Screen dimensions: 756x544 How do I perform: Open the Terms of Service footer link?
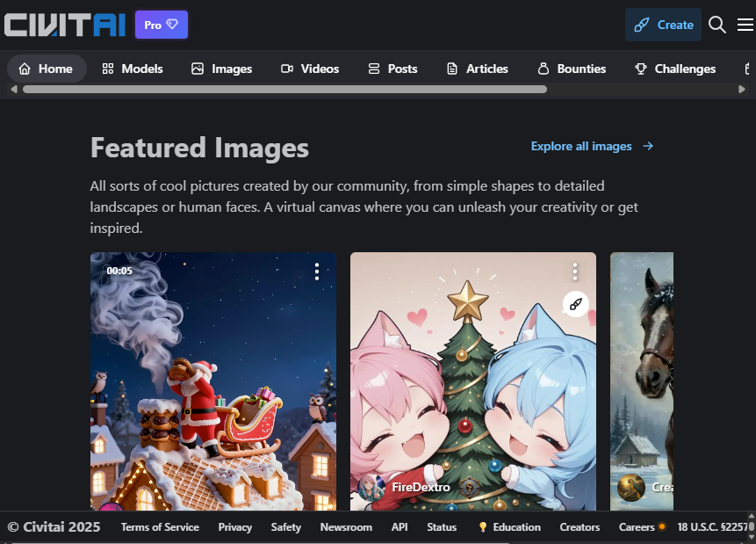click(x=160, y=527)
